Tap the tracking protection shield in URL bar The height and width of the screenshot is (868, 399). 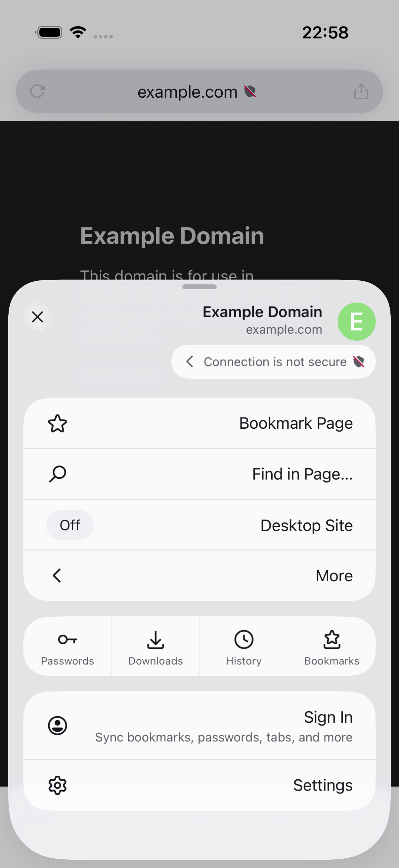250,91
